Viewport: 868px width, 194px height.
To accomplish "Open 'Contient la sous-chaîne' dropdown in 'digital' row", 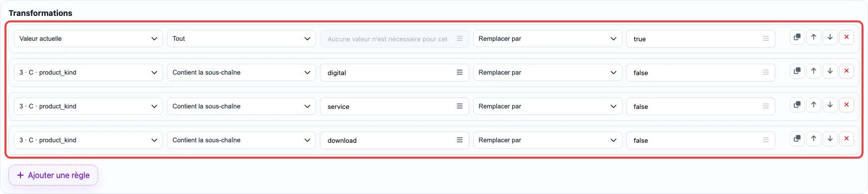I will pyautogui.click(x=241, y=73).
